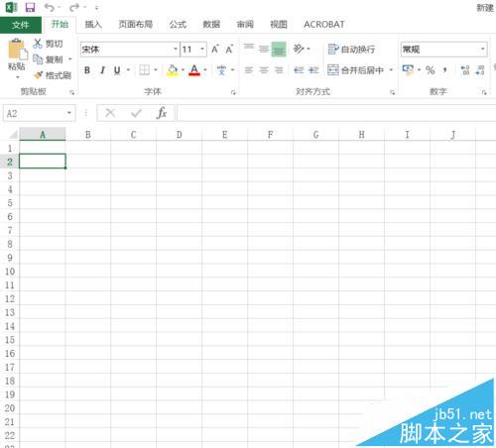This screenshot has width=496, height=448.
Task: Apply red font color
Action: click(194, 70)
